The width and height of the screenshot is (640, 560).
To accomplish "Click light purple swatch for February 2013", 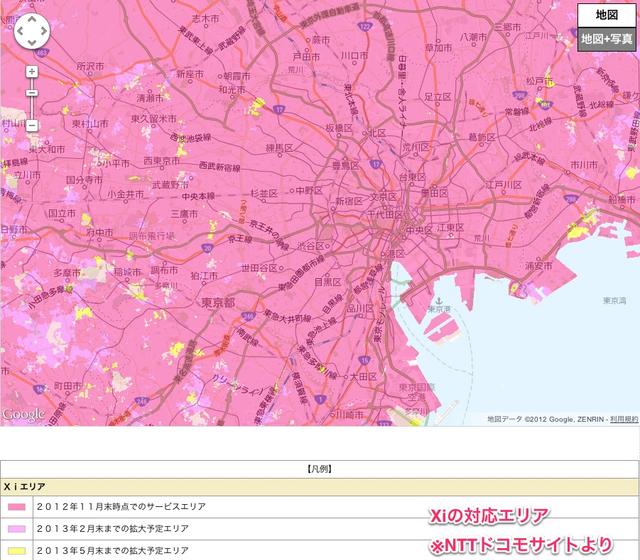I will (16, 529).
